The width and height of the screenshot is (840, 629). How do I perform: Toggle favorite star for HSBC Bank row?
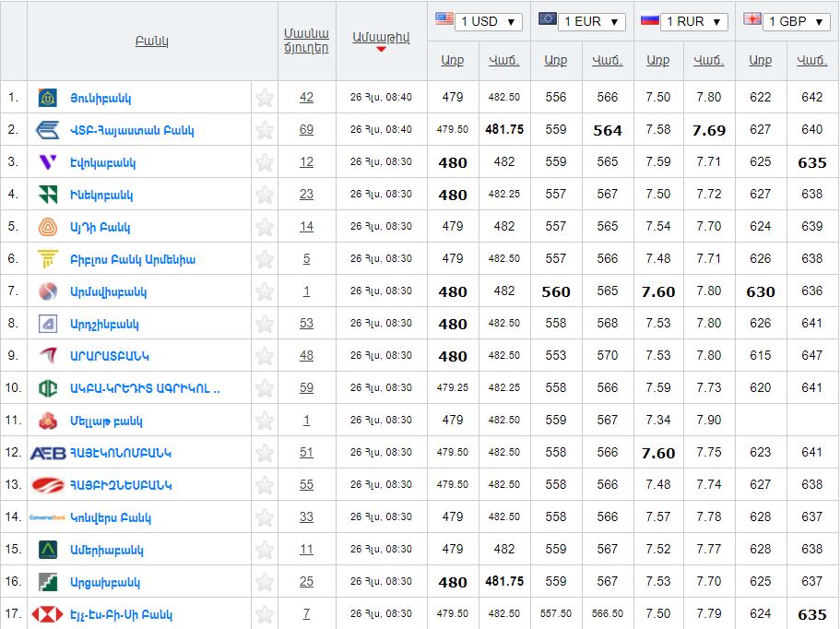click(264, 614)
